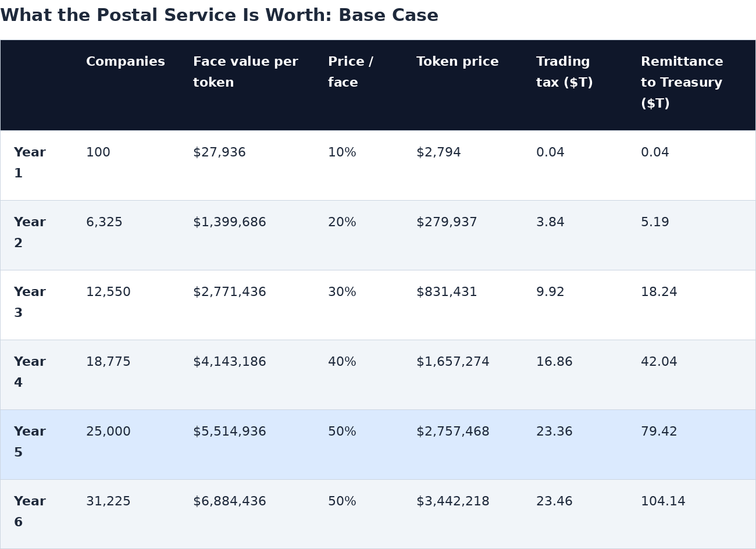Select the 'Year 5' row label
This screenshot has height=549, width=756.
(x=30, y=443)
